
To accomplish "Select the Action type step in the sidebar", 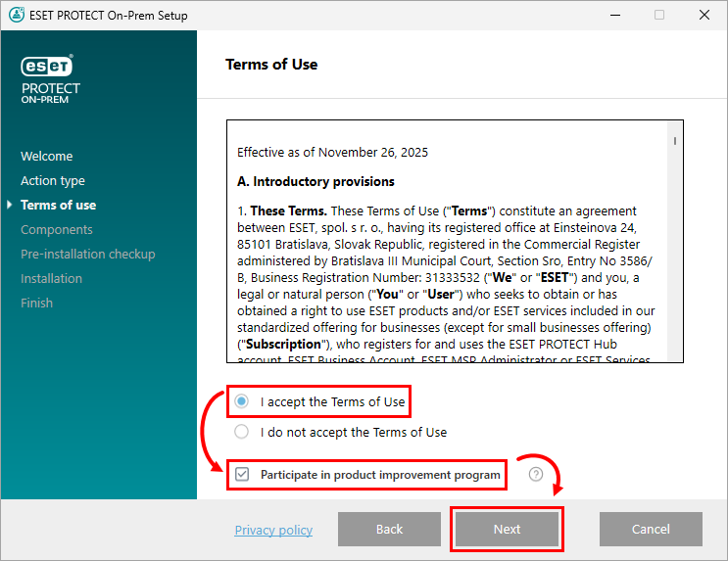I will click(53, 181).
